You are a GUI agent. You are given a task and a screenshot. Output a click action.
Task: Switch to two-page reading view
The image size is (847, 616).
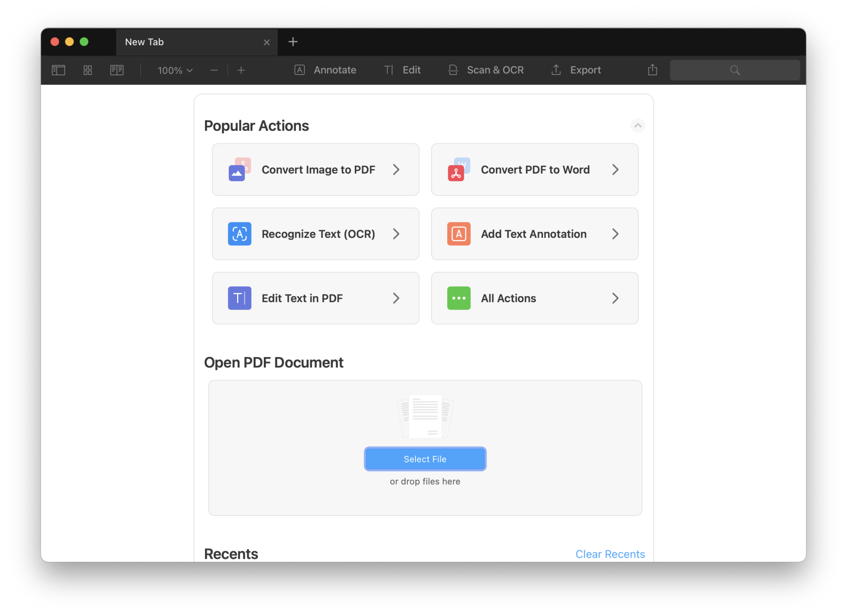117,70
